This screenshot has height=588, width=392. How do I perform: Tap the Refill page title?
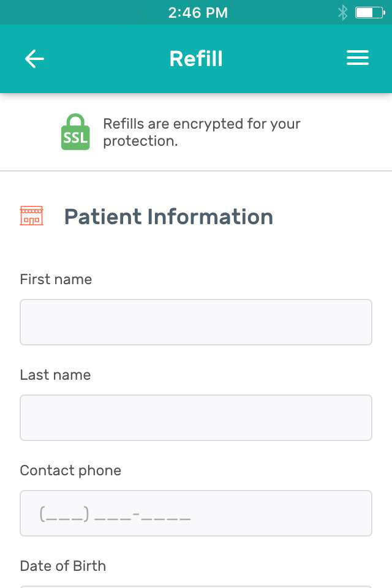(x=196, y=59)
